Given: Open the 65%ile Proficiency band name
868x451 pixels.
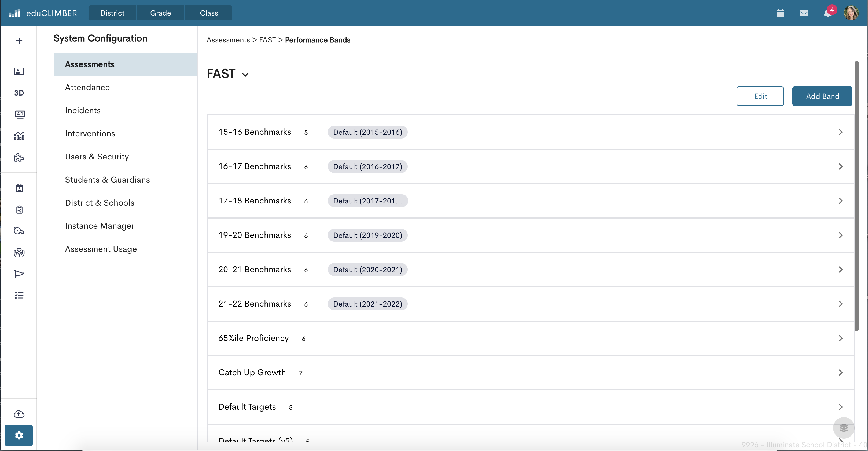Looking at the screenshot, I should [x=253, y=338].
